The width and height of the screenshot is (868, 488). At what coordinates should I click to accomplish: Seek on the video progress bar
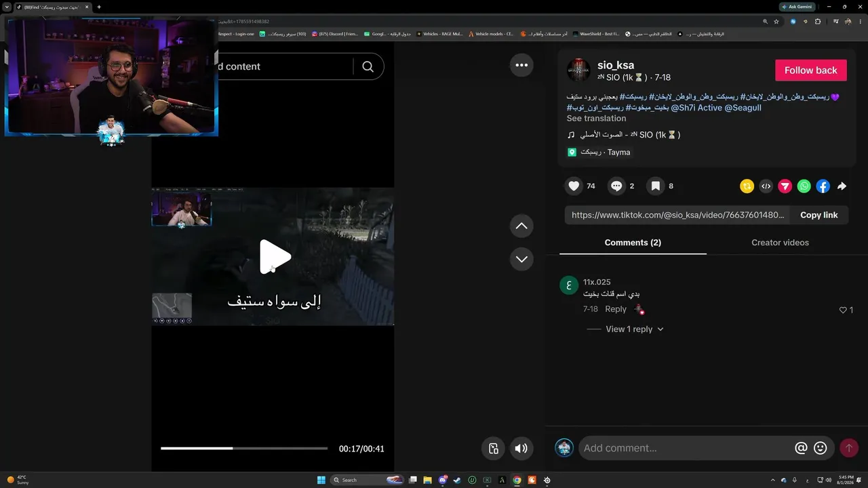point(244,448)
